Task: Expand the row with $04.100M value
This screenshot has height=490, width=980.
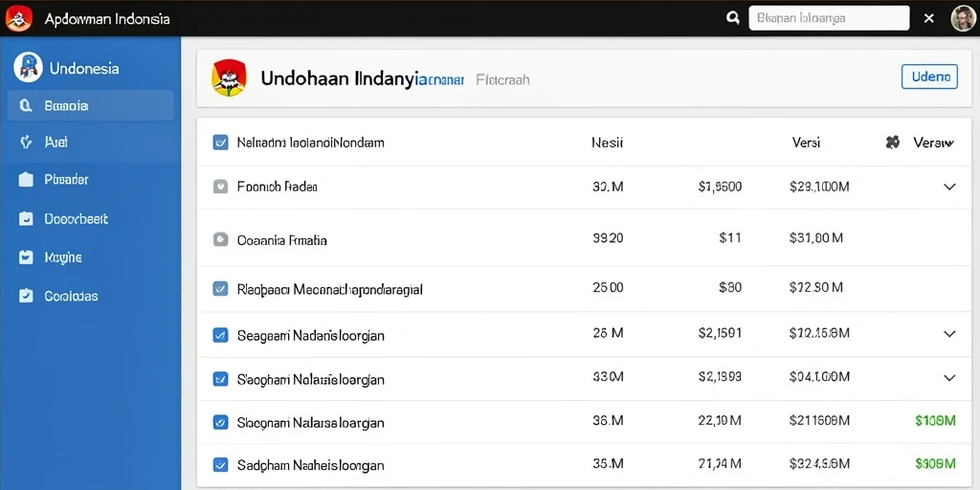Action: [949, 377]
